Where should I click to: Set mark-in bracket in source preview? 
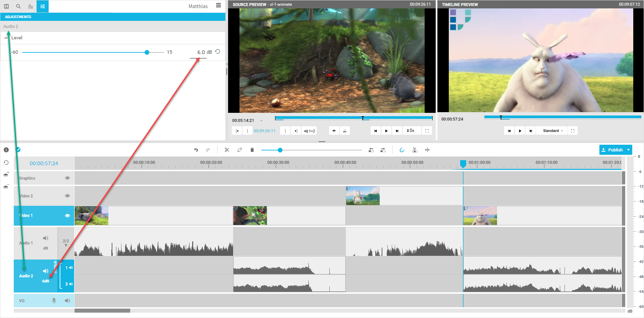(x=248, y=131)
